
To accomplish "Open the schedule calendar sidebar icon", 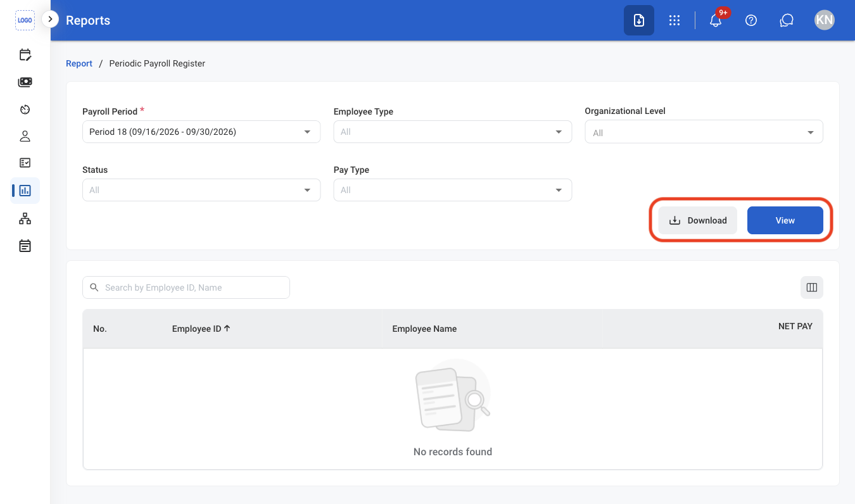I will (x=25, y=246).
